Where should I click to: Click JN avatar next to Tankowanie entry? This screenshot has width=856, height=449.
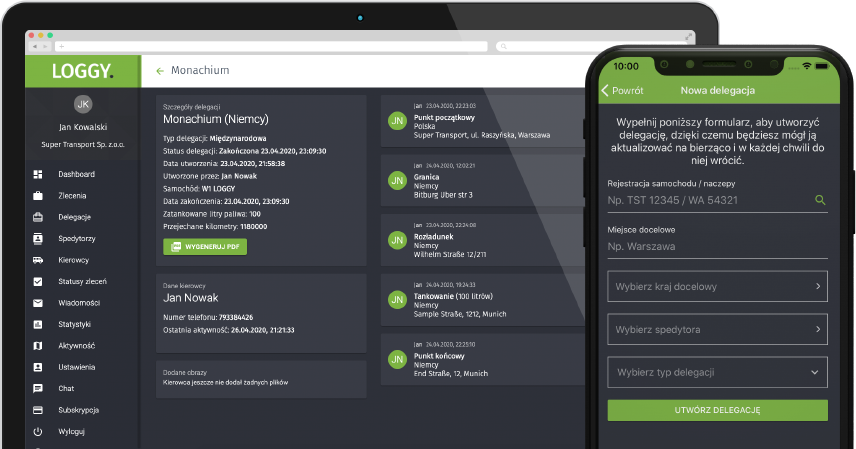pyautogui.click(x=397, y=300)
